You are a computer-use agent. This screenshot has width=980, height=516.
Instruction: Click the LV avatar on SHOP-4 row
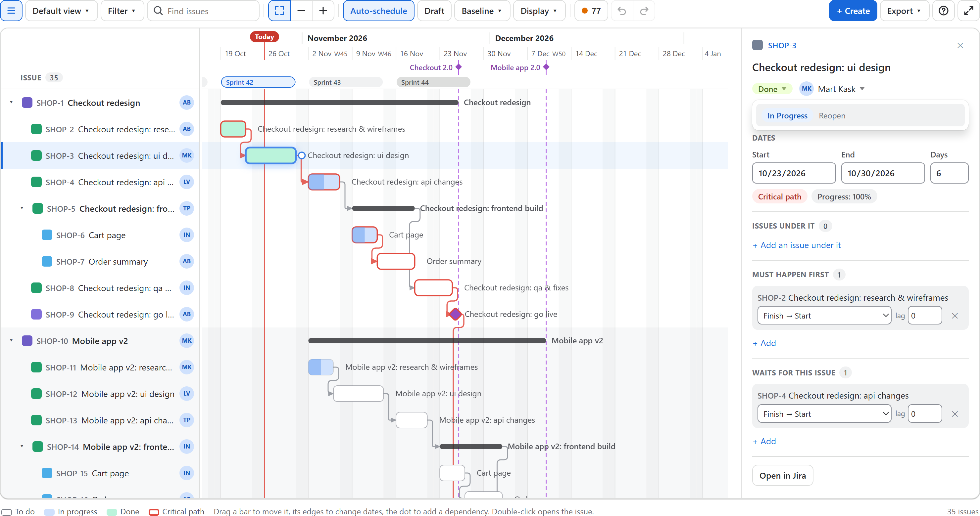pos(186,182)
